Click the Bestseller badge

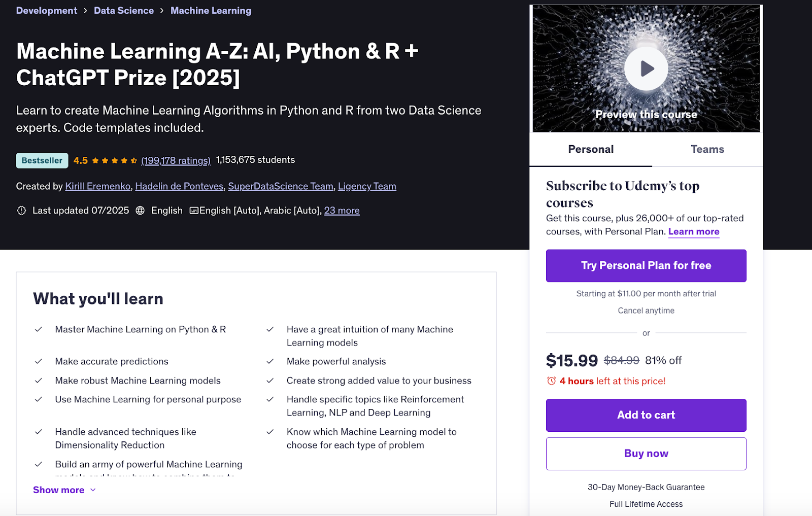42,160
